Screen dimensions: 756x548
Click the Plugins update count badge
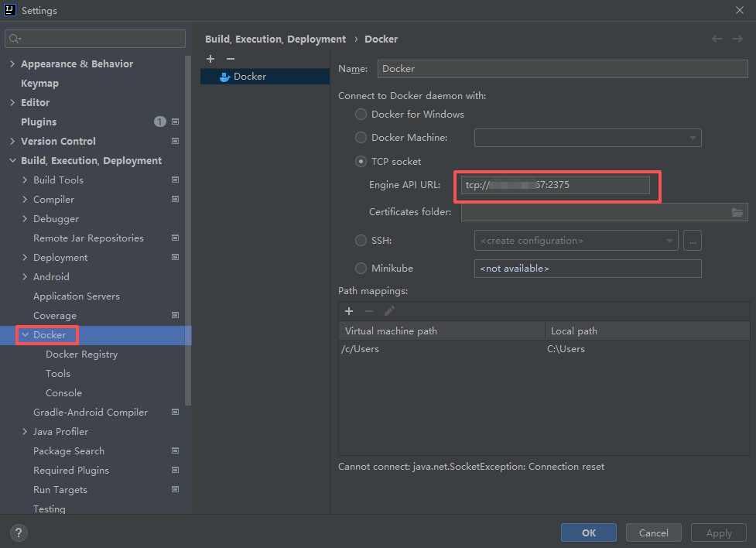(159, 122)
